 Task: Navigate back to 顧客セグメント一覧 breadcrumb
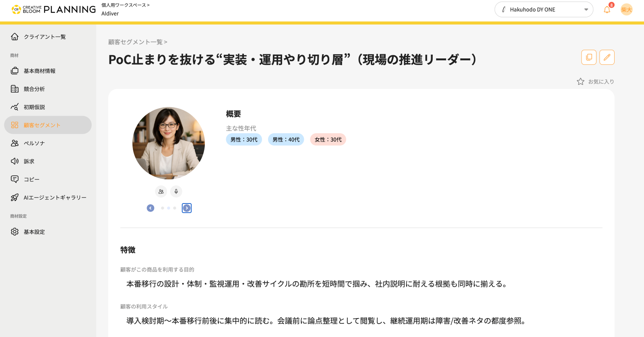pos(137,42)
